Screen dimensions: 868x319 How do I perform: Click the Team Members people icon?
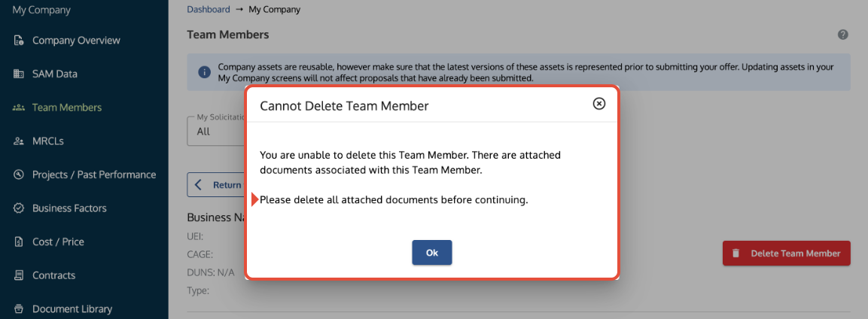(18, 108)
